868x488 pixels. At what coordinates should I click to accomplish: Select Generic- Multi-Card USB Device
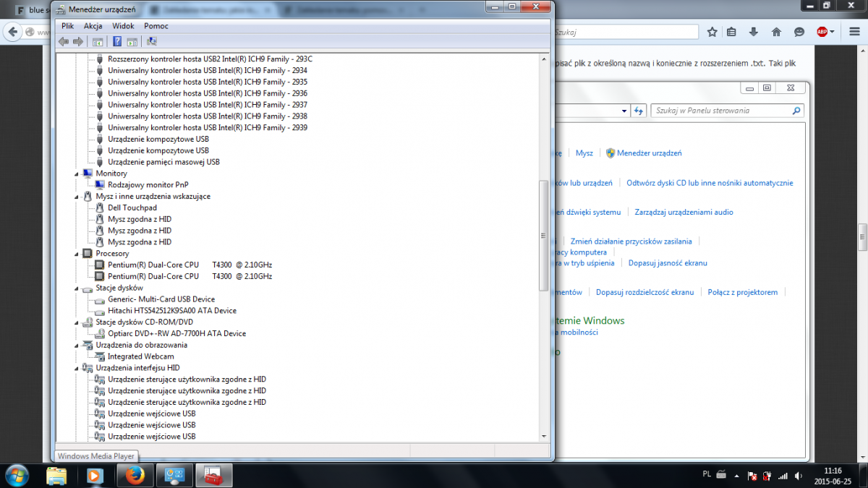pos(161,299)
